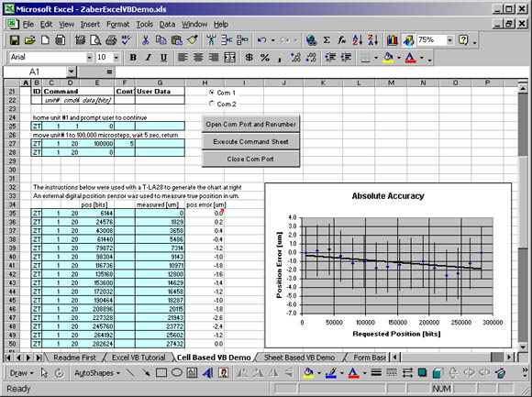The image size is (532, 397).
Task: Click the Print icon
Action: click(111, 40)
